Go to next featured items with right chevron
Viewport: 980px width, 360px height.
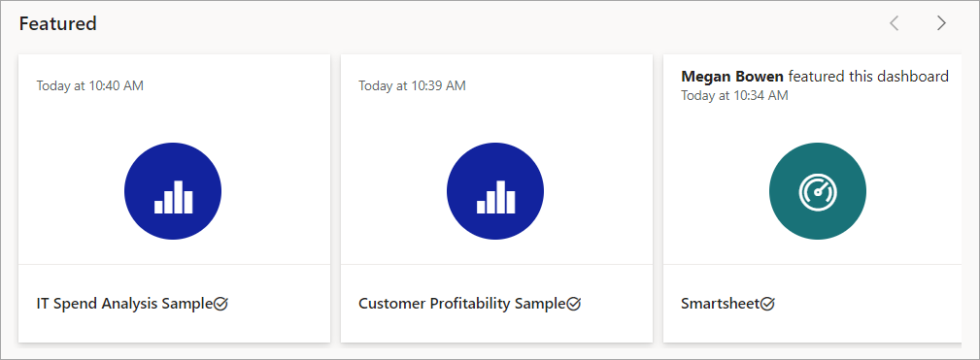(x=941, y=23)
